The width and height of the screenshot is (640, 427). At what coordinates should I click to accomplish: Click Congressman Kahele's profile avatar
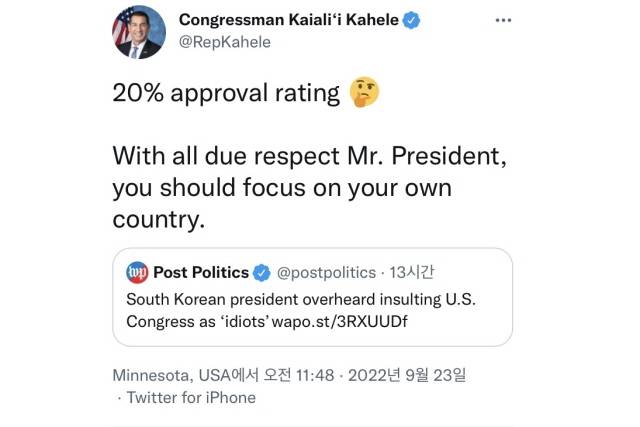137,32
